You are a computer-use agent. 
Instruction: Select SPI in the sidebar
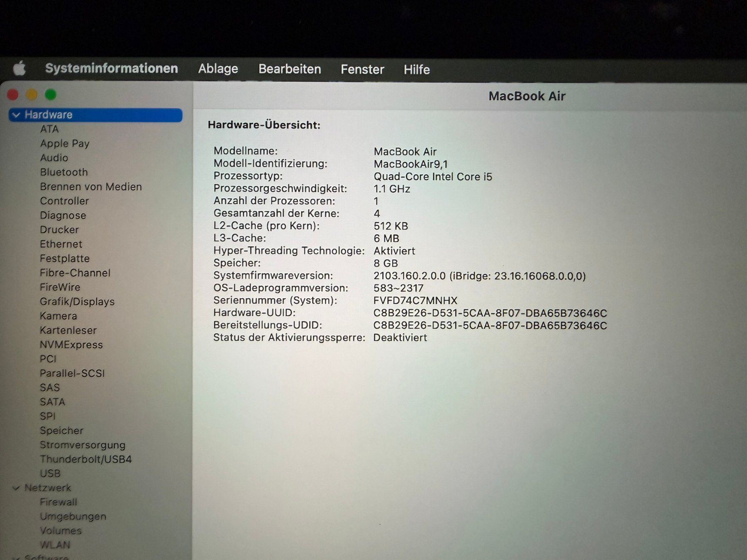[x=47, y=416]
